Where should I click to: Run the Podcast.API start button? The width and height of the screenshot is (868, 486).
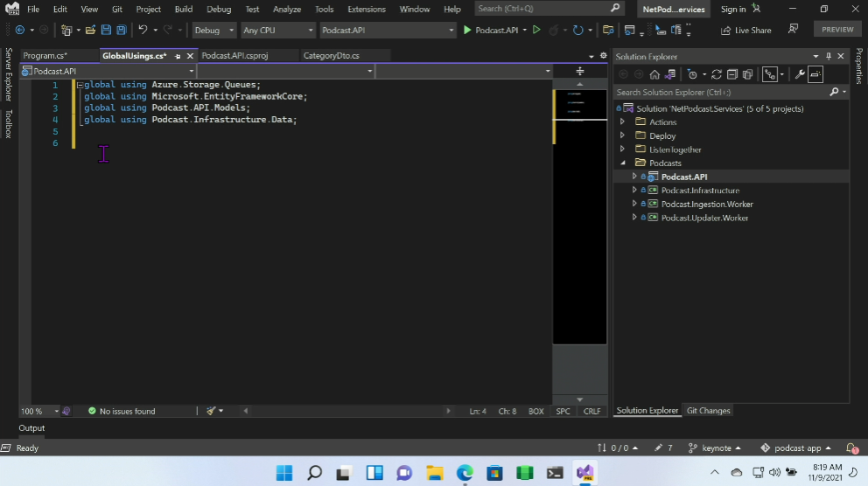490,30
